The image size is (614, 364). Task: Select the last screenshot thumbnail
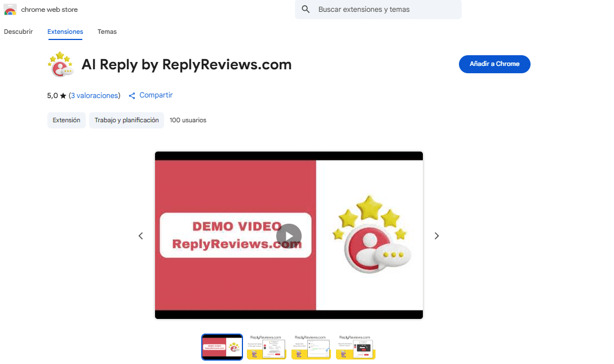point(355,347)
